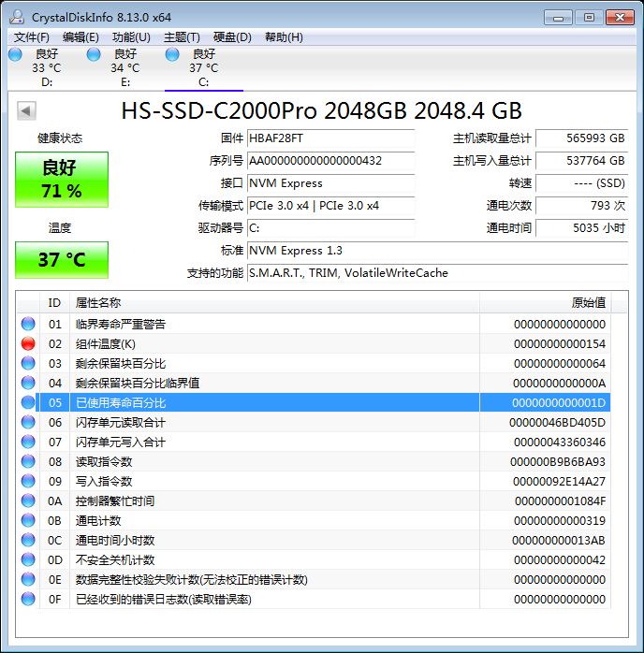Switch to the C: drive tab
Viewport: 644px width, 653px height.
[x=203, y=67]
